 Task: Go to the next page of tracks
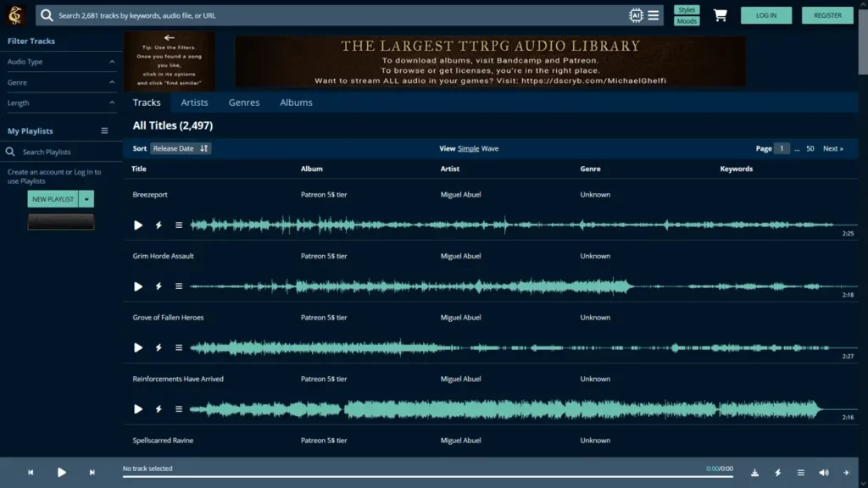pyautogui.click(x=833, y=147)
